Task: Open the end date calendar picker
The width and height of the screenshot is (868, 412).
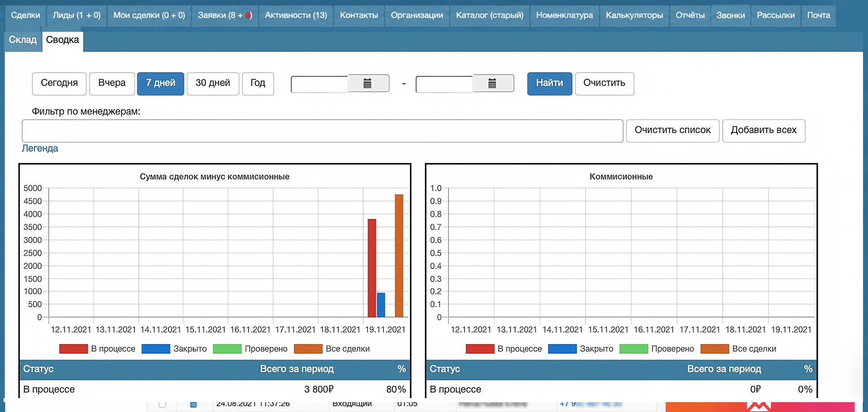Action: 493,83
